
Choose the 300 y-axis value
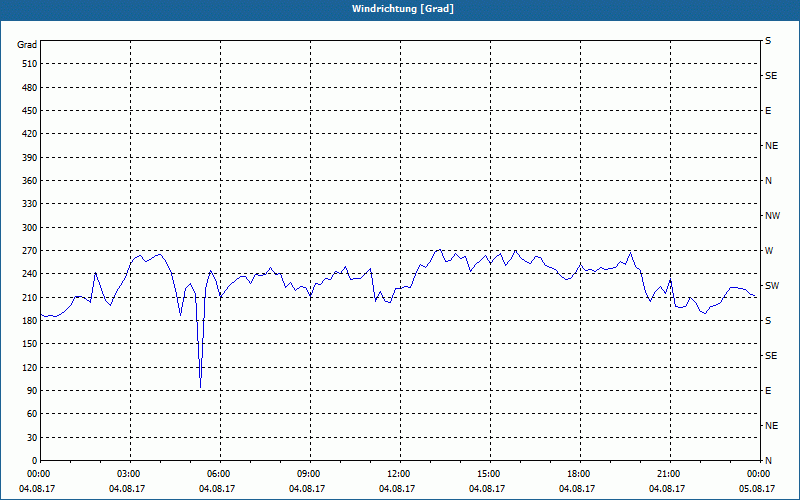point(29,228)
